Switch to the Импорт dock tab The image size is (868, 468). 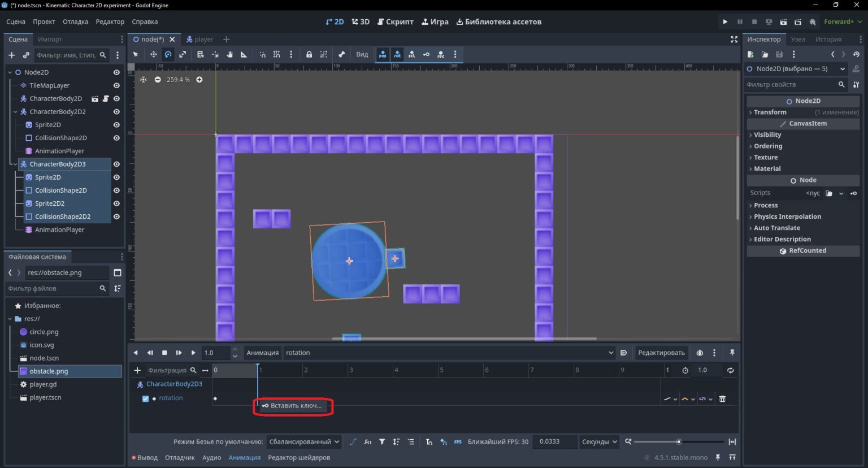click(50, 39)
